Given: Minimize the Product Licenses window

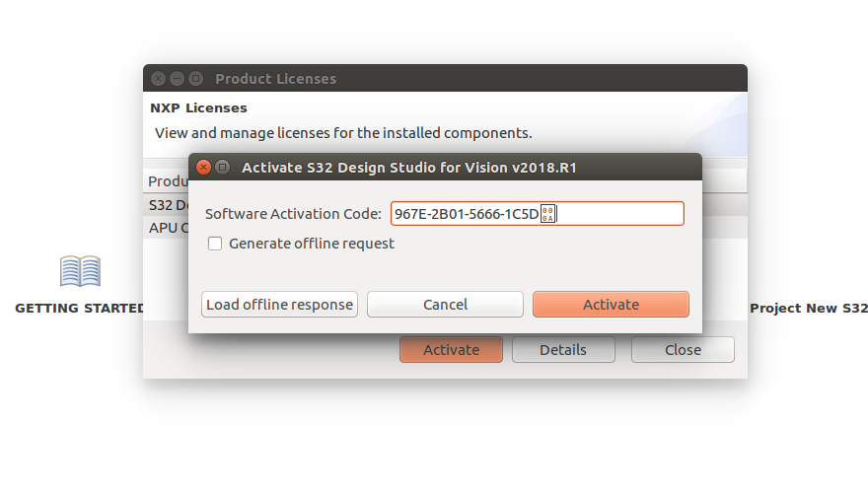Looking at the screenshot, I should [x=178, y=79].
